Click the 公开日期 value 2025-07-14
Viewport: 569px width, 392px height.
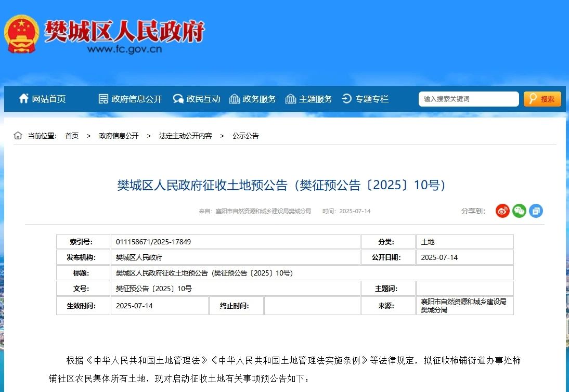[x=439, y=257]
